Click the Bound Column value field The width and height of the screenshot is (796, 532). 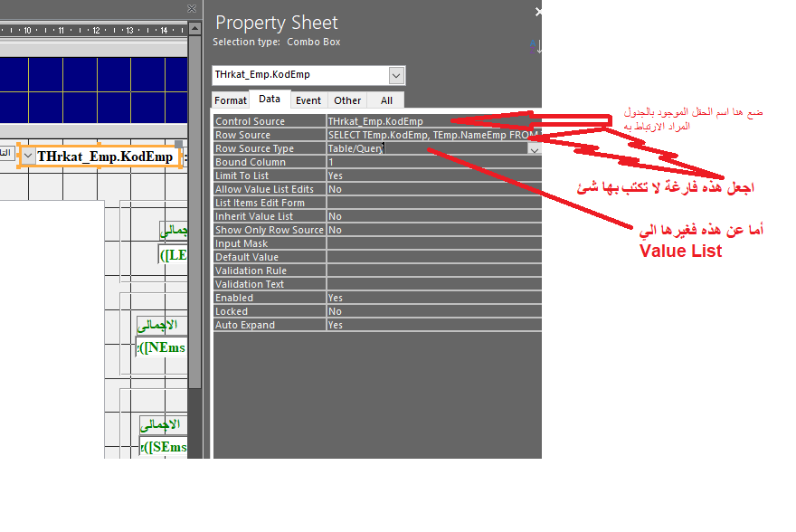[x=433, y=162]
